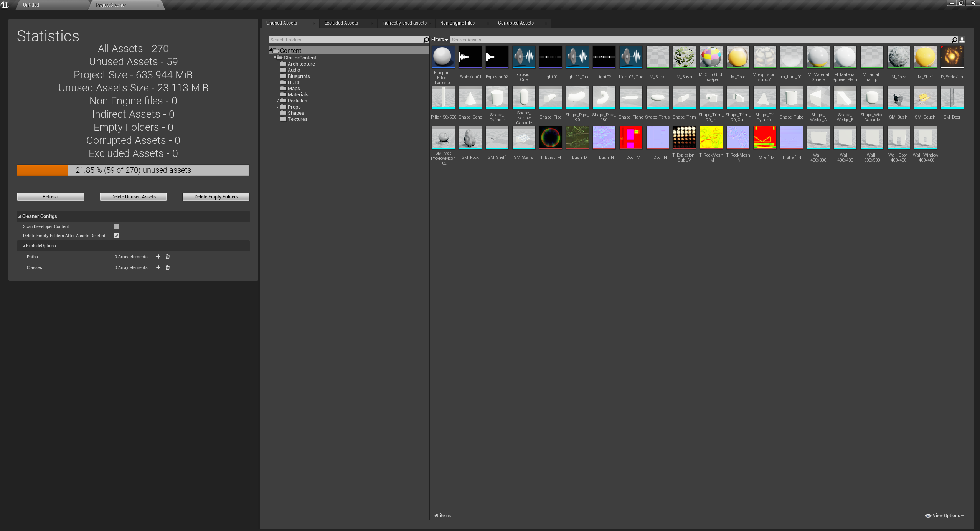980x531 pixels.
Task: Click the Unreal Engine logo icon
Action: coord(5,5)
